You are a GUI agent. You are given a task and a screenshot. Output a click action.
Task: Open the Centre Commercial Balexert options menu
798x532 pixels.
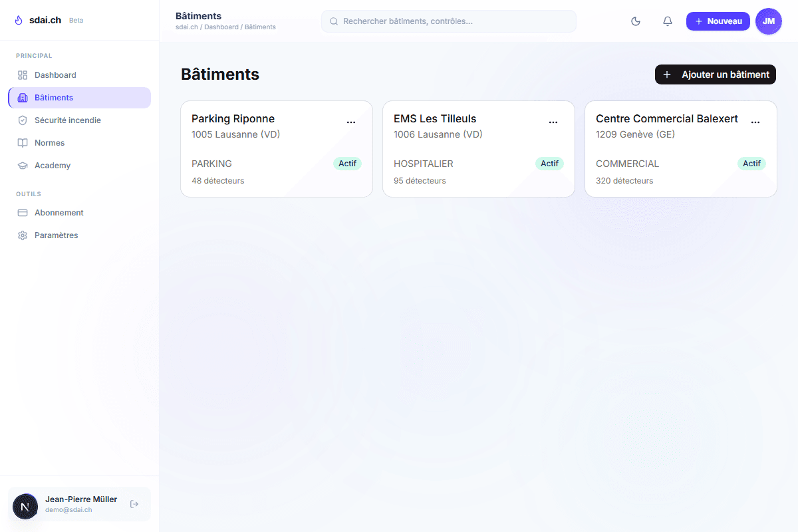tap(755, 121)
